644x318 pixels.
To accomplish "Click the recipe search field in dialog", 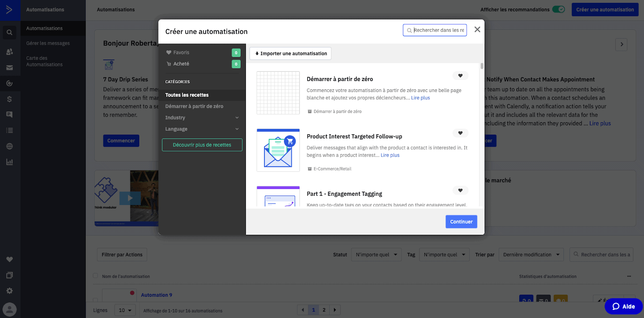I will click(x=438, y=30).
